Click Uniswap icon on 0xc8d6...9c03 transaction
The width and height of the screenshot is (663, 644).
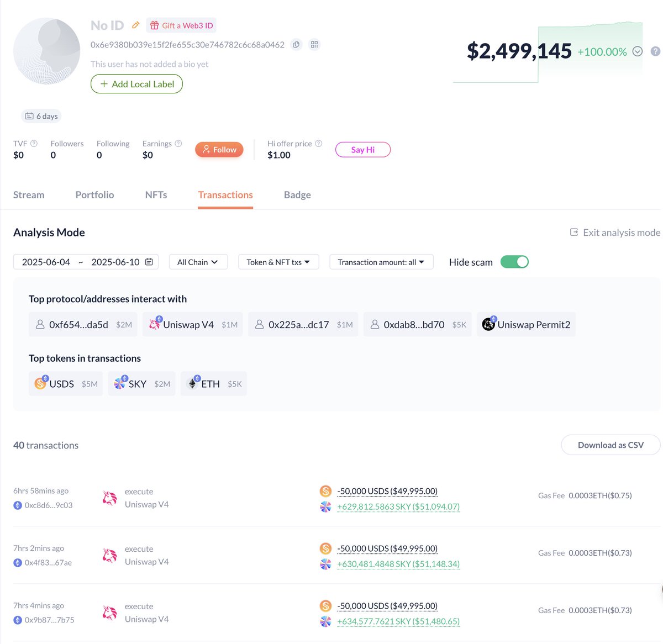point(109,498)
